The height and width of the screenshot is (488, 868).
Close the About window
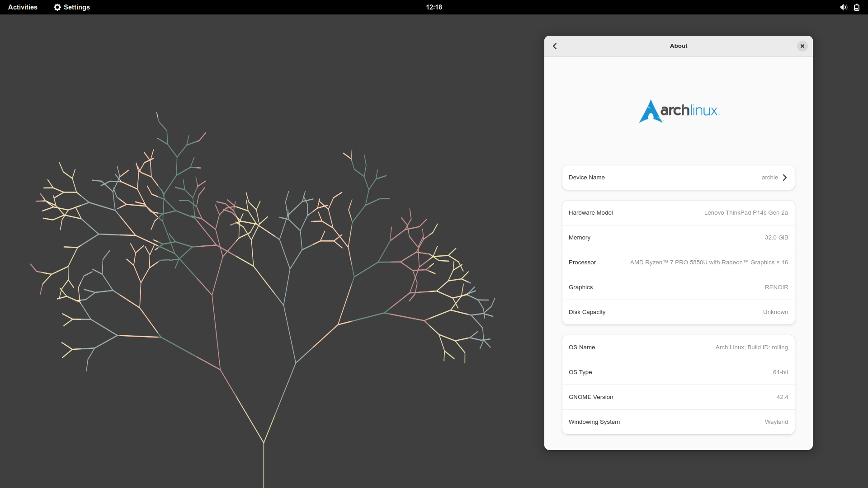(x=802, y=46)
